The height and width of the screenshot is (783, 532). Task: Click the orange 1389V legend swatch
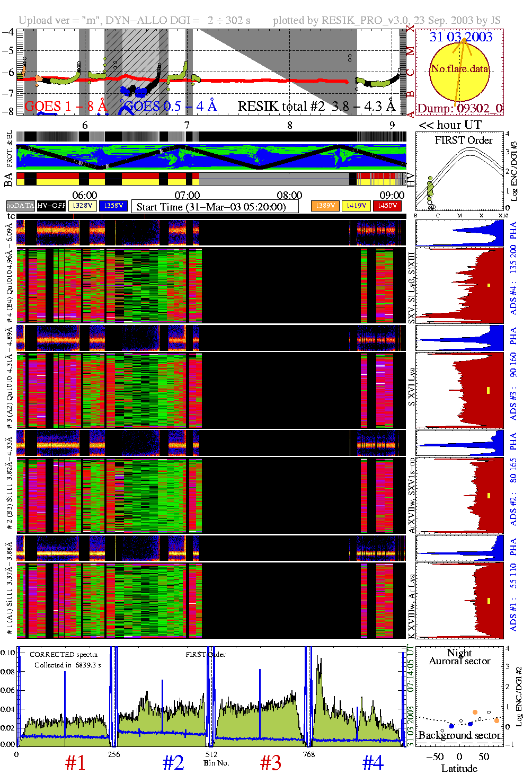(325, 206)
